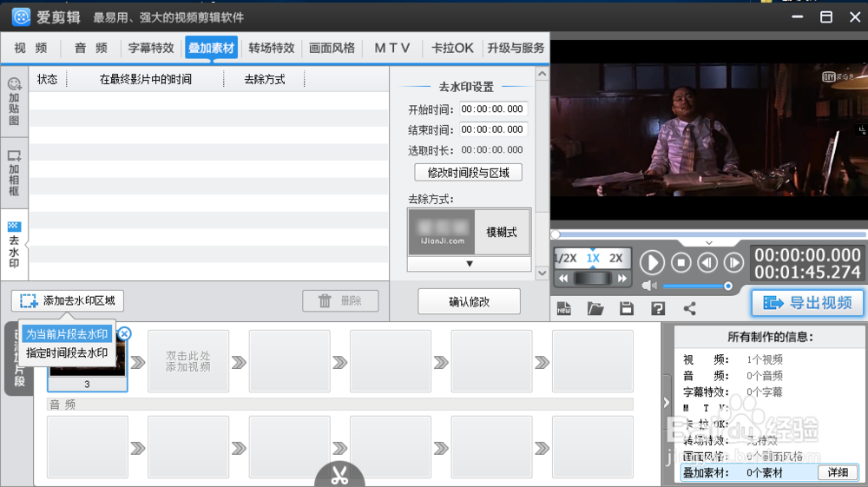Choose 指定时间段去水印 from the popup menu
The width and height of the screenshot is (868, 487).
[x=67, y=353]
